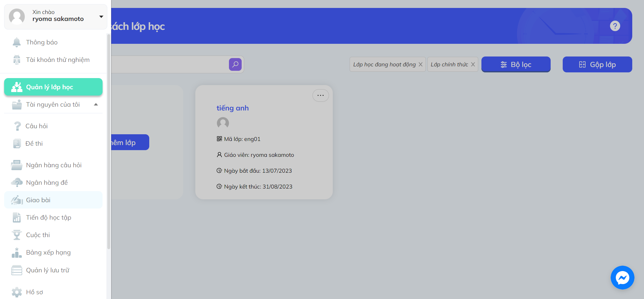The width and height of the screenshot is (644, 299).
Task: Click the sidebar vertical scrollbar
Action: click(x=109, y=141)
